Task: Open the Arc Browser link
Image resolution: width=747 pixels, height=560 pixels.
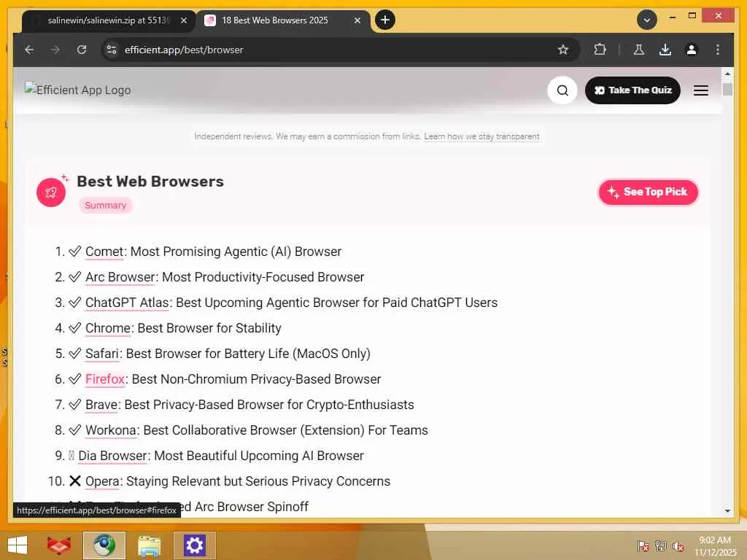Action: coord(120,277)
